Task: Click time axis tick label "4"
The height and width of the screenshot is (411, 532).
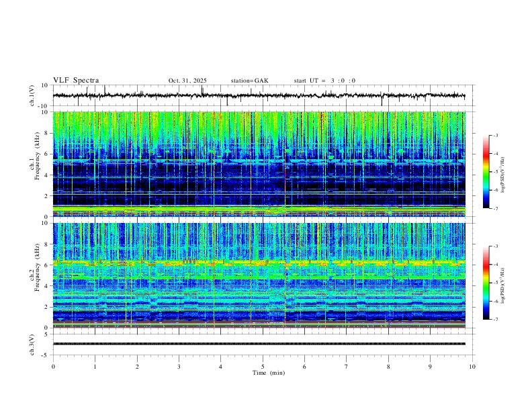Action: (x=221, y=367)
